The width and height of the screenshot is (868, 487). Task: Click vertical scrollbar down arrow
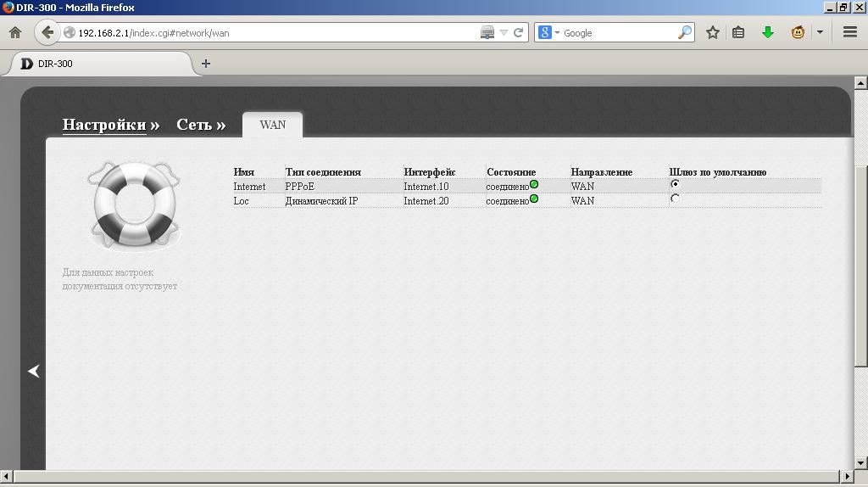[x=860, y=463]
